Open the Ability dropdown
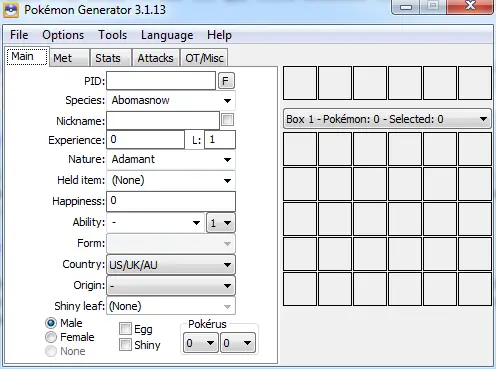This screenshot has height=369, width=496. pos(155,222)
